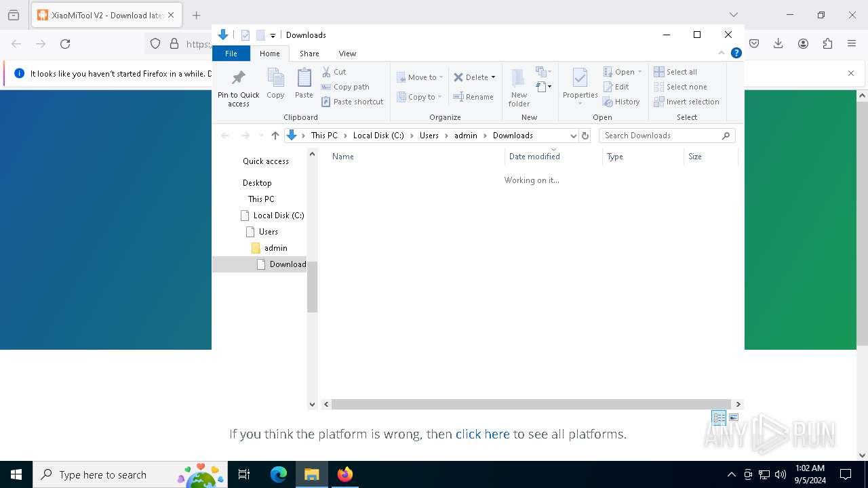This screenshot has width=868, height=488.
Task: Click Copy path in Clipboard group
Action: [x=345, y=87]
